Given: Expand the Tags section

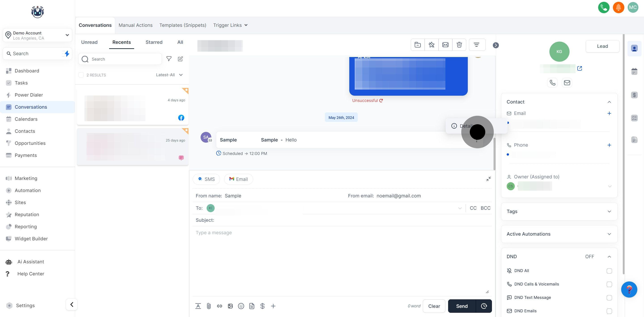Looking at the screenshot, I should coord(609,211).
